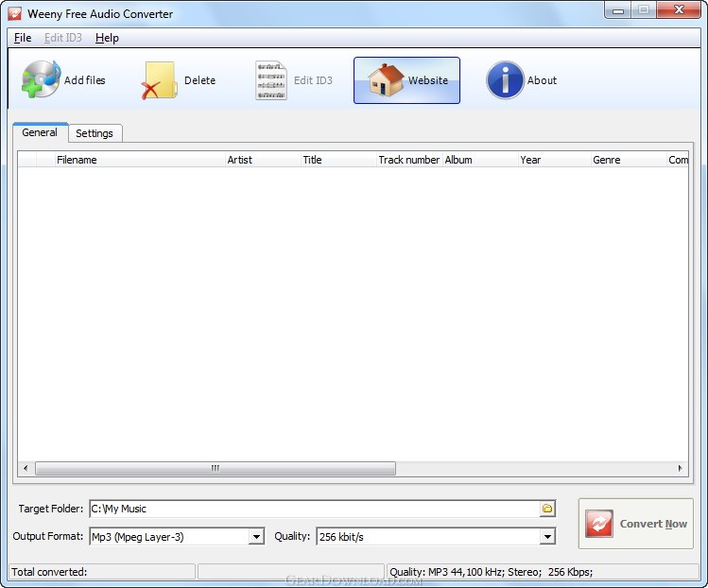The width and height of the screenshot is (708, 588).
Task: Expand the Quality dropdown
Action: 547,537
